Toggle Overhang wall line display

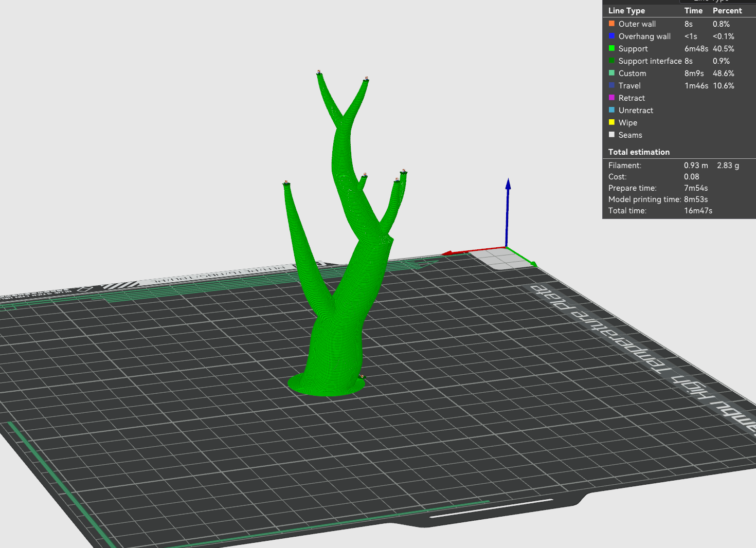[644, 36]
